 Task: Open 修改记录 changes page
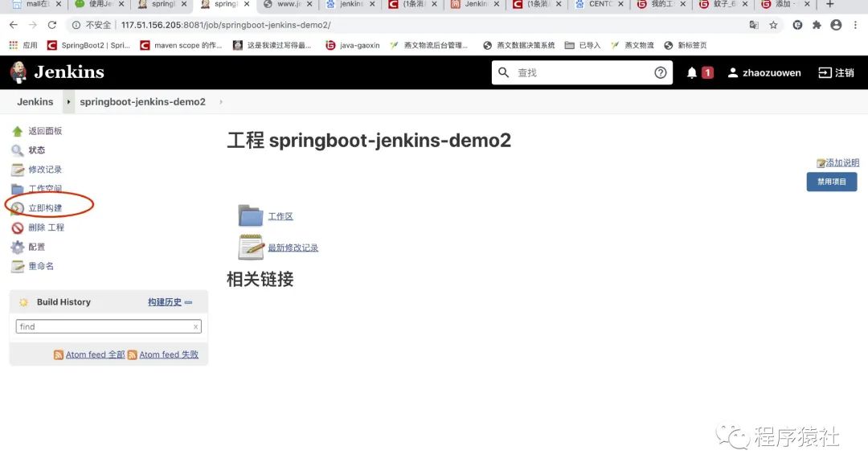(45, 170)
